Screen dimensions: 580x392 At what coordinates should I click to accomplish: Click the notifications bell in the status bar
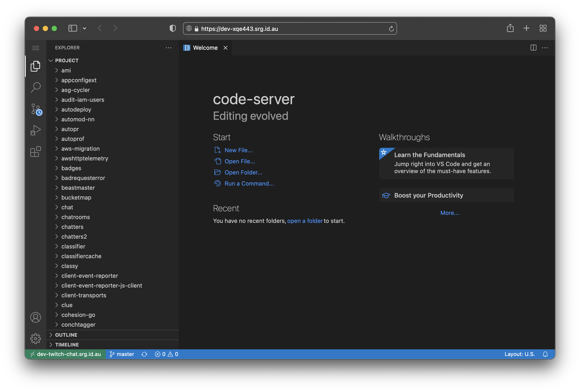click(545, 354)
